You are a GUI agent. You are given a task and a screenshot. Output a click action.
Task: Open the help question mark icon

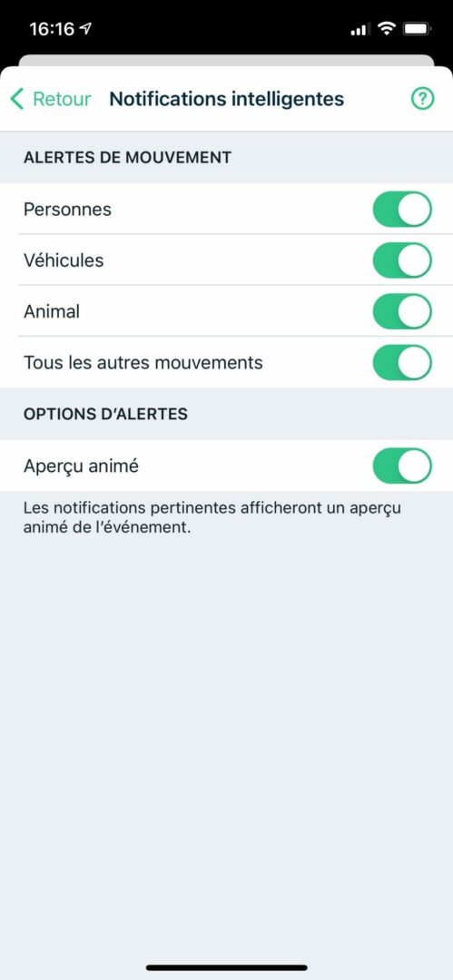coord(422,99)
